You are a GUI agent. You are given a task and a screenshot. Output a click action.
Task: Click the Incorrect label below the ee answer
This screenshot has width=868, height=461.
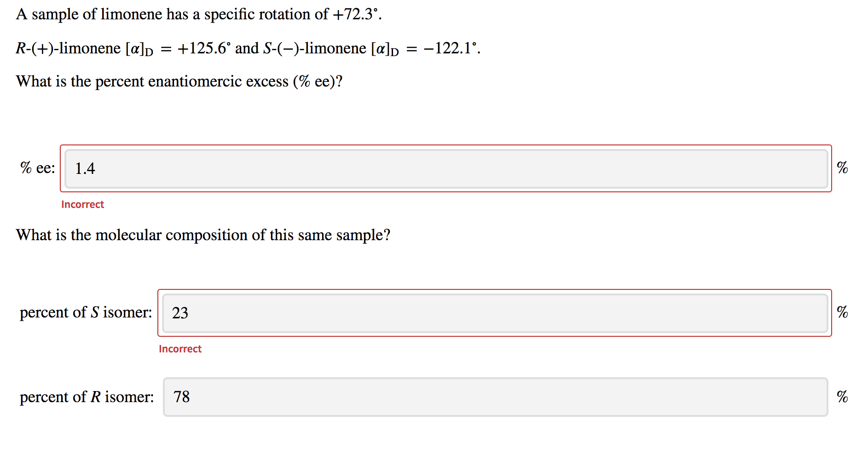(x=83, y=204)
